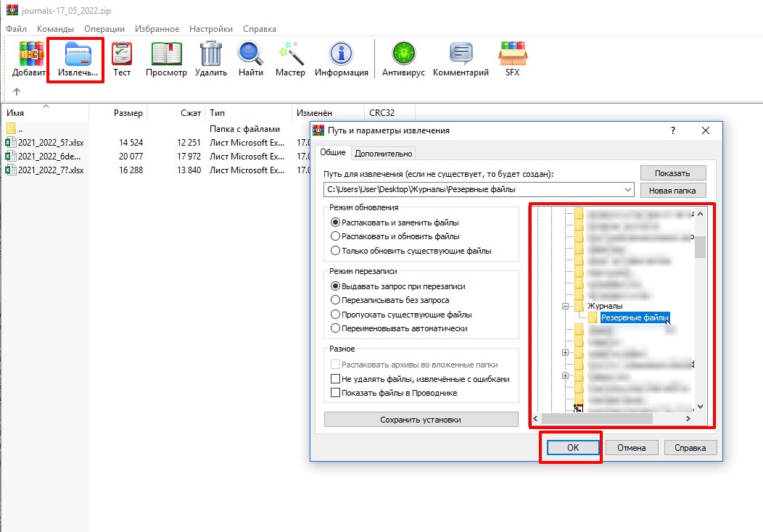Screen dimensions: 763x532
Task: Select Резервные файлы folder in tree
Action: (635, 317)
